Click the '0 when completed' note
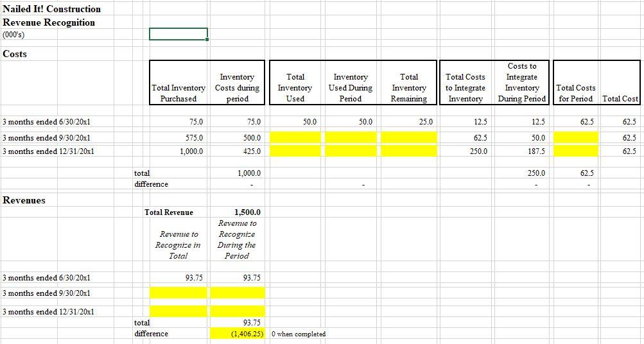Viewport: 644px width, 344px height. pos(299,334)
